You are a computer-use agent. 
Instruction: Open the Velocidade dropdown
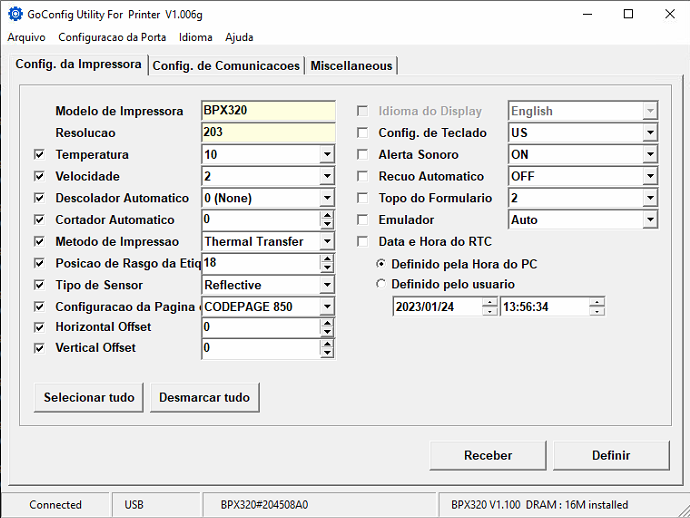click(x=327, y=176)
